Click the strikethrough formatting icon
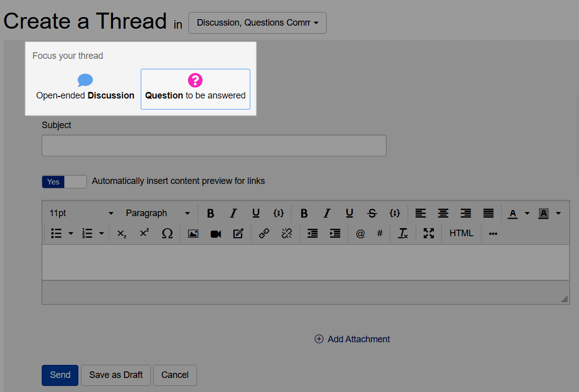Viewport: 579px width, 392px height. point(372,213)
